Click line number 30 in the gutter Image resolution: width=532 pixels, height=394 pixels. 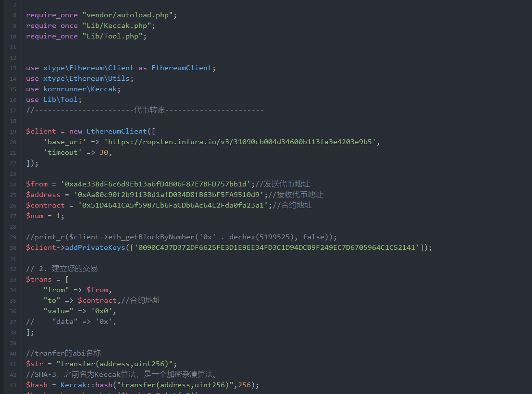click(x=12, y=248)
